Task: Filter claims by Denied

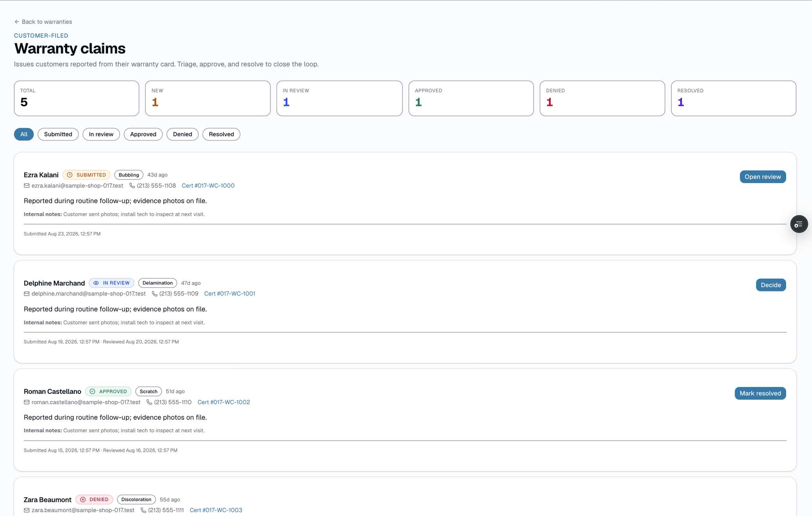Action: (x=182, y=134)
